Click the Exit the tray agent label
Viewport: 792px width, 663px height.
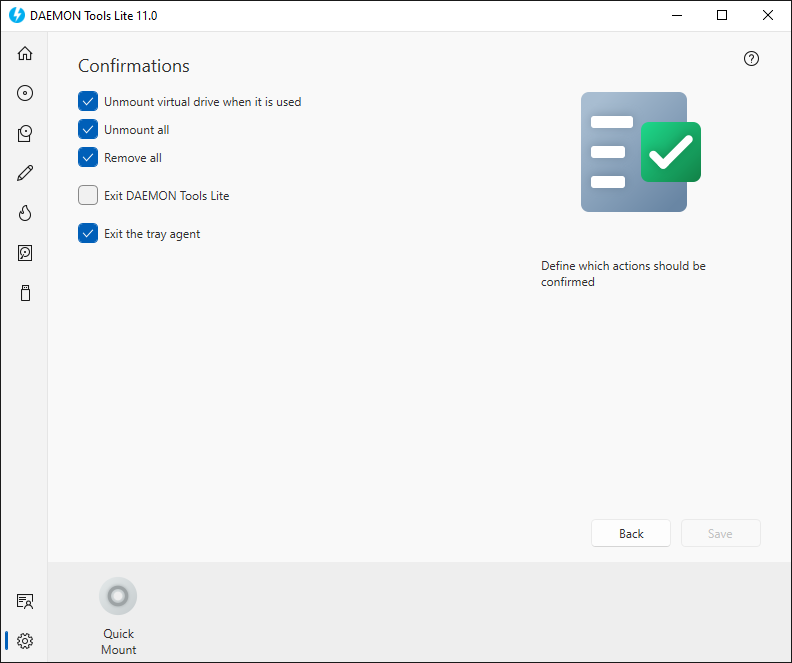pos(152,234)
